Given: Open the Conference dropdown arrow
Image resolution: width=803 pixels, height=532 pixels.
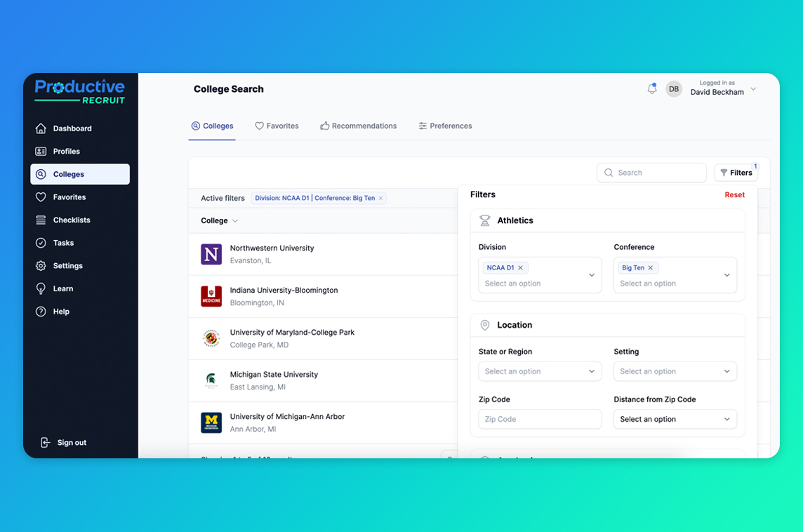Looking at the screenshot, I should click(x=726, y=275).
